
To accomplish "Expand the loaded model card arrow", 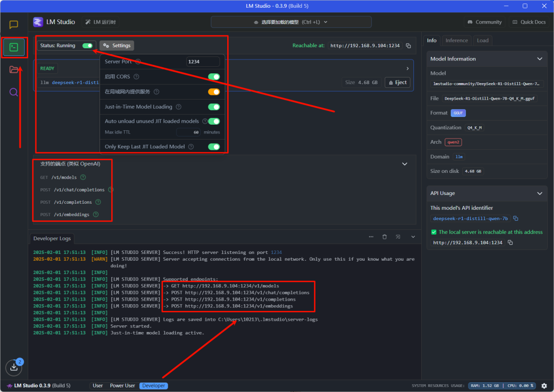I will click(407, 69).
